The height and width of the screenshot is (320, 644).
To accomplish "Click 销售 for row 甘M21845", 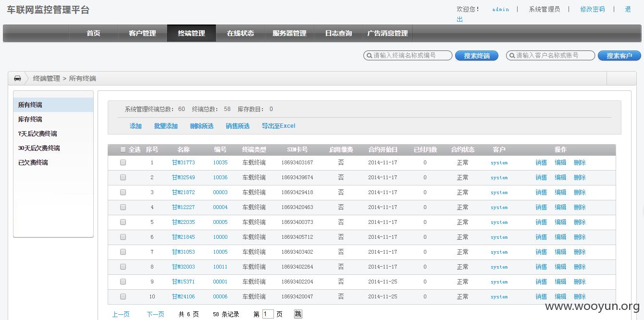I will 542,237.
